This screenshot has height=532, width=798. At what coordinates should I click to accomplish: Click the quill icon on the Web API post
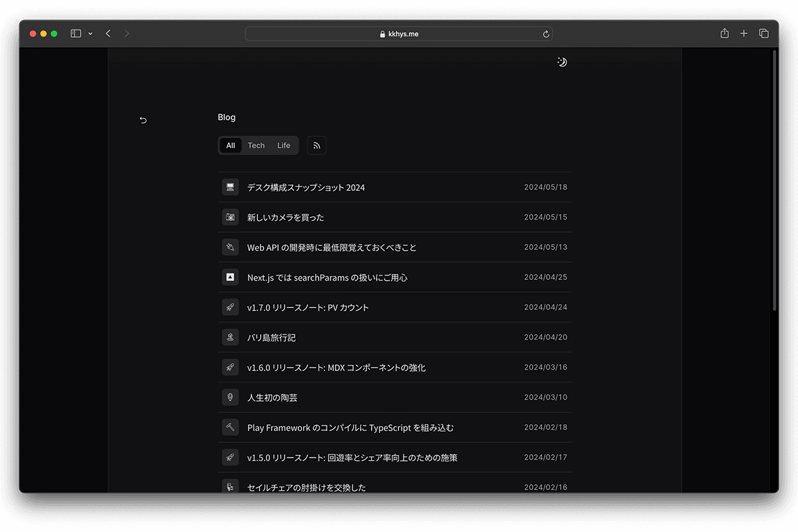pyautogui.click(x=230, y=247)
